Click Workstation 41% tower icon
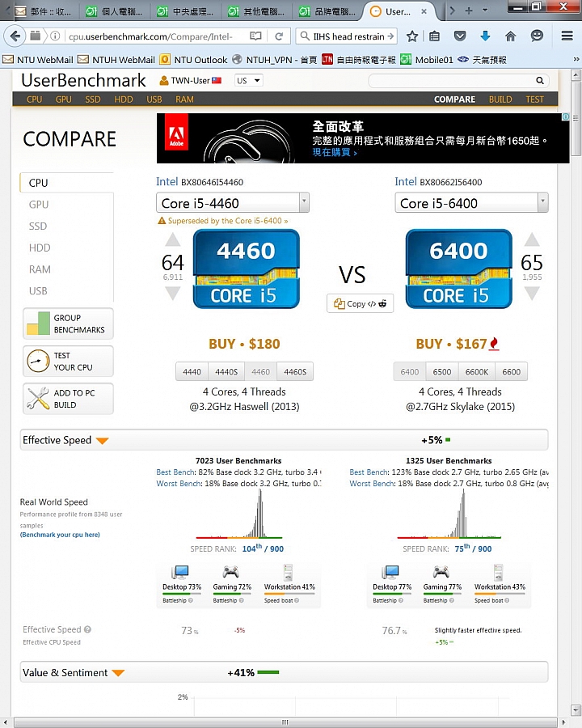 [x=289, y=572]
